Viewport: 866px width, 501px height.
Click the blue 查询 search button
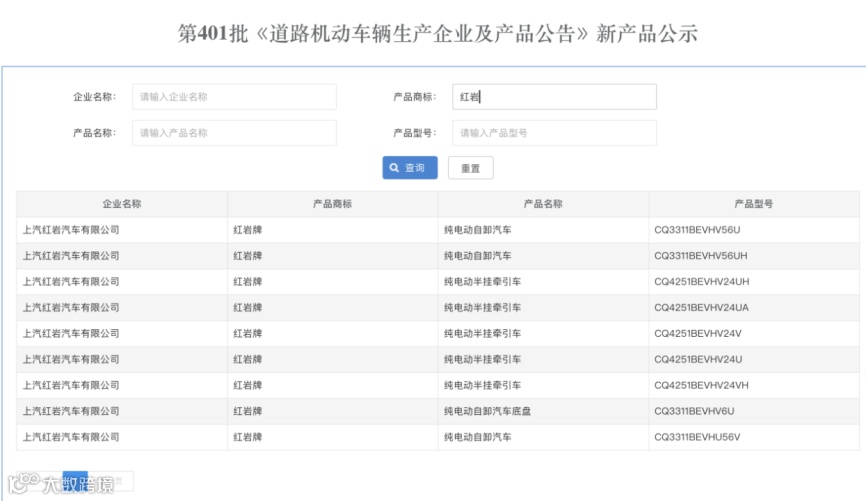410,168
